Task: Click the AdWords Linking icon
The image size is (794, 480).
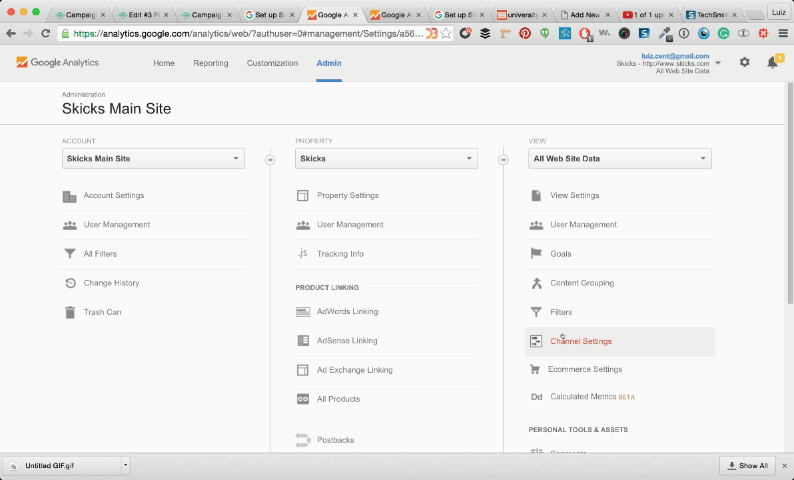Action: click(303, 312)
